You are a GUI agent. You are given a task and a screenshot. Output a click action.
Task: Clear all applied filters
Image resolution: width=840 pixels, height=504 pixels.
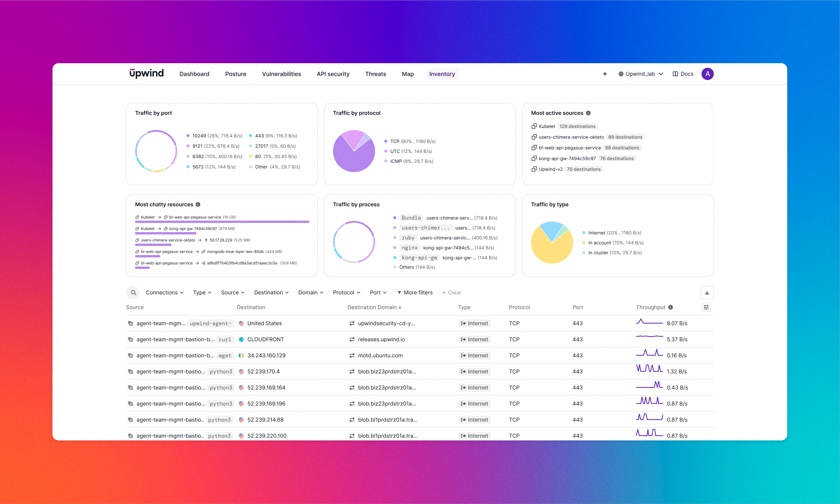point(452,293)
